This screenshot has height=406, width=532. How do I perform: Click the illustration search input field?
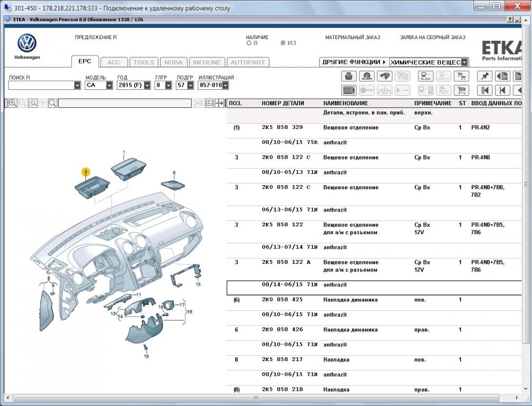coord(125,103)
